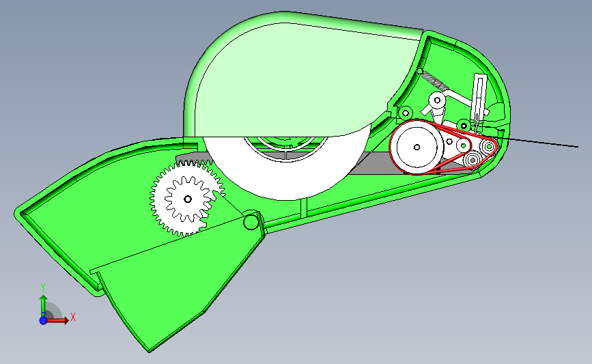
Task: Click the green Y axis arrow of the triad
Action: click(x=44, y=306)
